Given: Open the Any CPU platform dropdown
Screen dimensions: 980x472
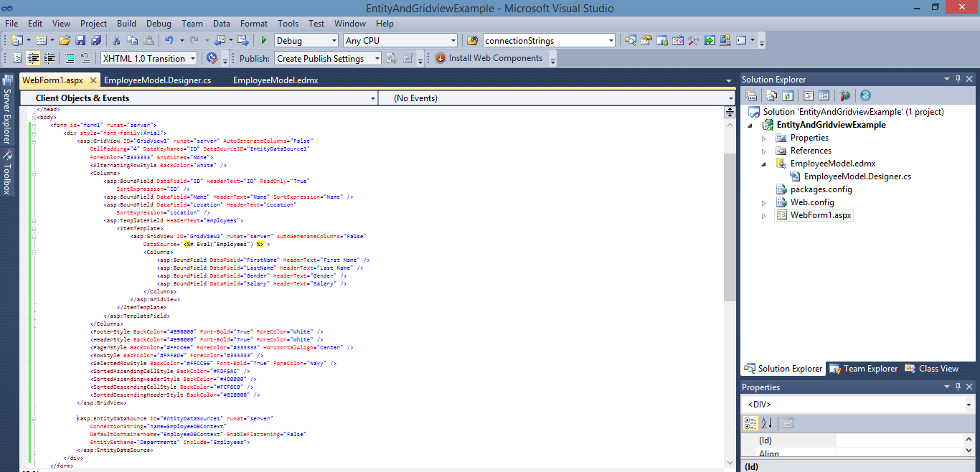Looking at the screenshot, I should 453,41.
